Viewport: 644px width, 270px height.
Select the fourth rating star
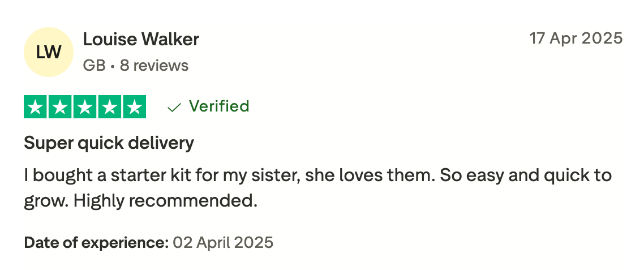pyautogui.click(x=109, y=107)
